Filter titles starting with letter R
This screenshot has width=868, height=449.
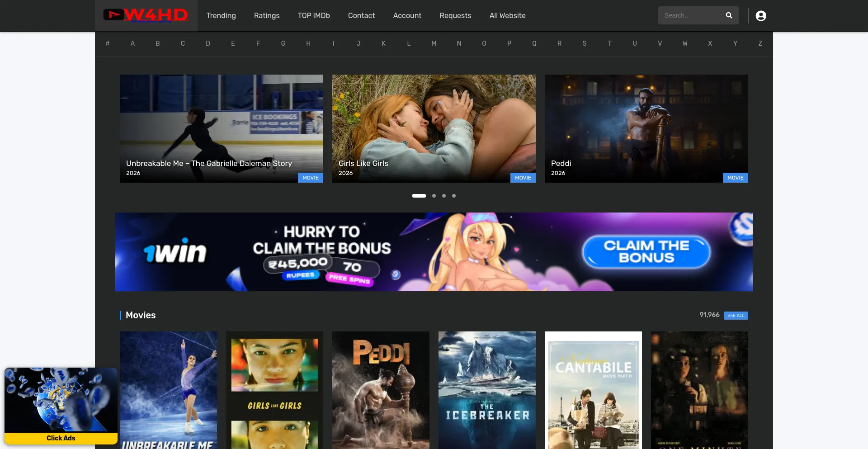pyautogui.click(x=559, y=43)
